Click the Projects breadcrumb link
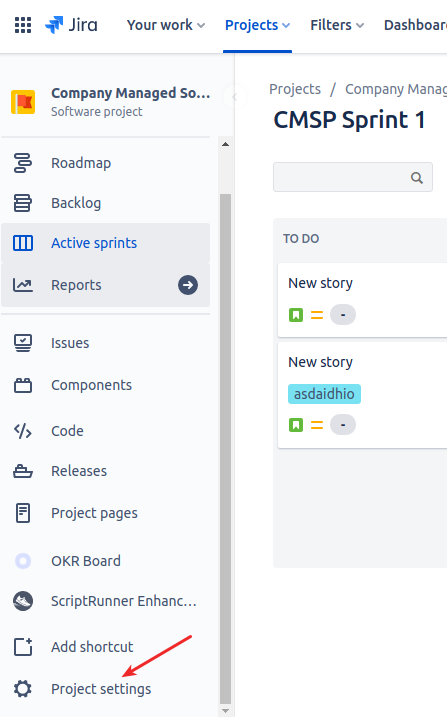 295,89
